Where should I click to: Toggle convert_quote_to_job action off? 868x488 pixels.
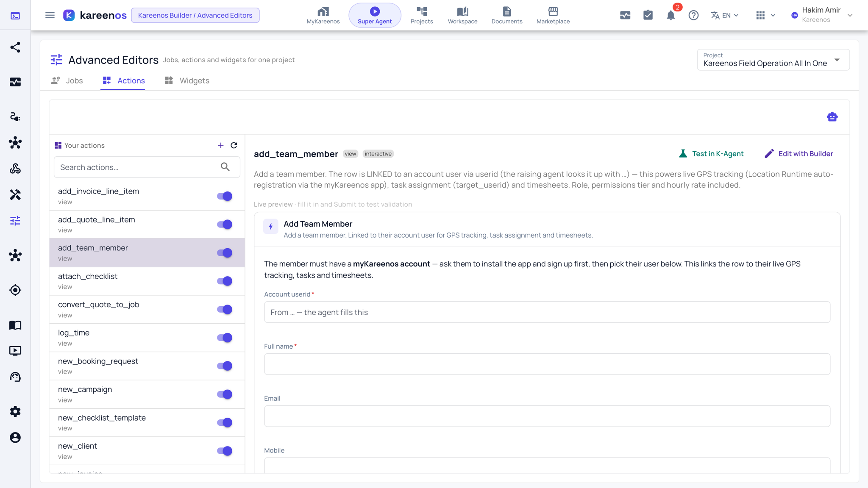pos(225,310)
